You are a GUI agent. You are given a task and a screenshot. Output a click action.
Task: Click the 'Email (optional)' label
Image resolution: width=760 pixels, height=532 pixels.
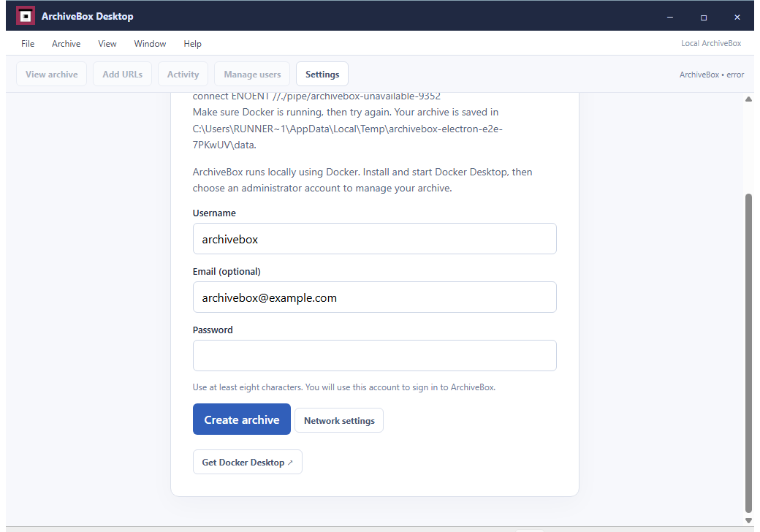pyautogui.click(x=227, y=271)
